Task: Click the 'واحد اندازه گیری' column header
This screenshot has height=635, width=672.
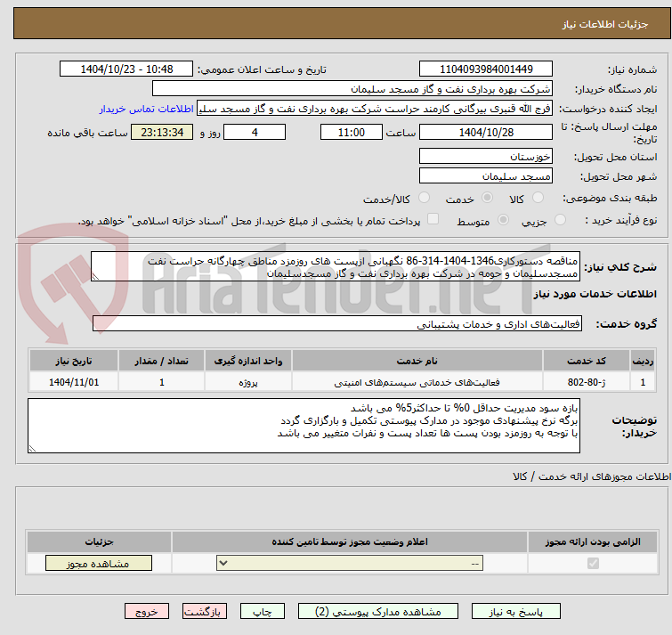Action: 248,361
